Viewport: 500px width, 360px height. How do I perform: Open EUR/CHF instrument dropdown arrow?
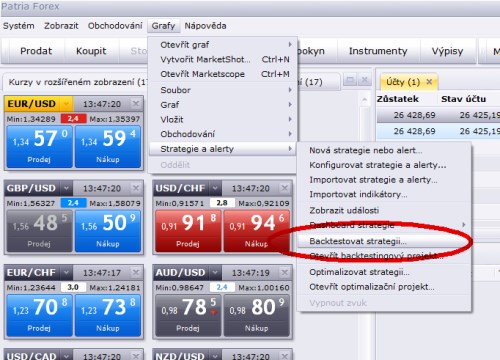click(x=66, y=273)
